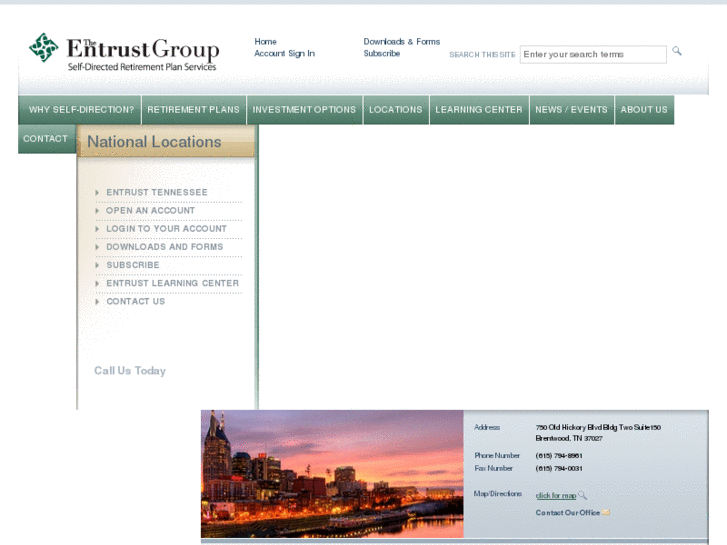Click arrow bullet beside Contact Us
Image resolution: width=727 pixels, height=545 pixels.
tap(97, 301)
